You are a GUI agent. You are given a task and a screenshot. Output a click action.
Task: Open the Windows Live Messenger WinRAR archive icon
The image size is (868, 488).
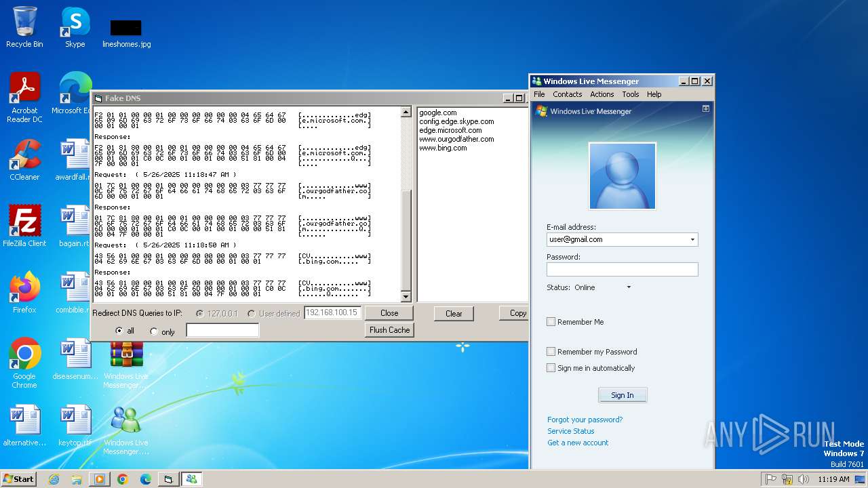click(x=126, y=366)
